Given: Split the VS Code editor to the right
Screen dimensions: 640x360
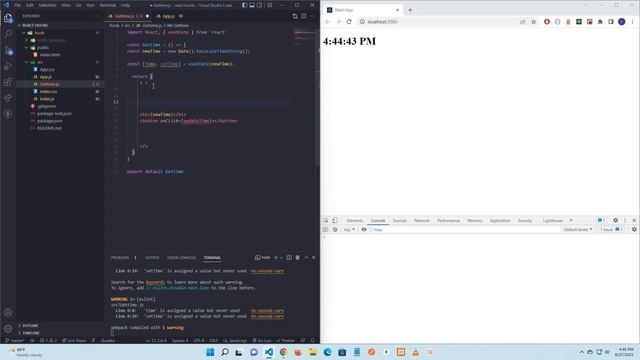Looking at the screenshot, I should coord(304,16).
